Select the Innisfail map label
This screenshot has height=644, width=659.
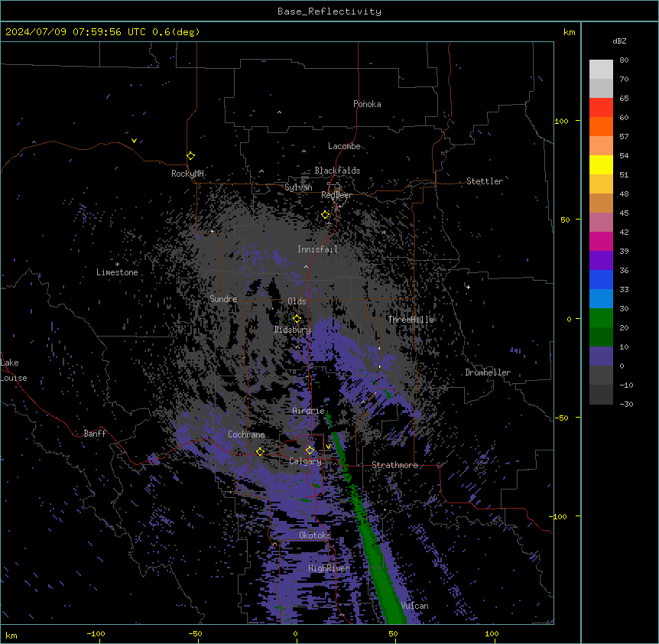point(317,249)
